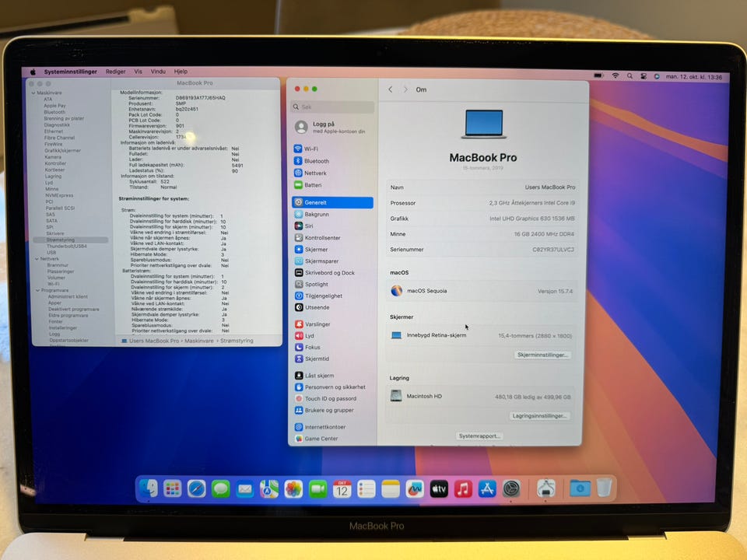Go back using the chevron beside Om
This screenshot has height=560, width=747.
[x=391, y=89]
